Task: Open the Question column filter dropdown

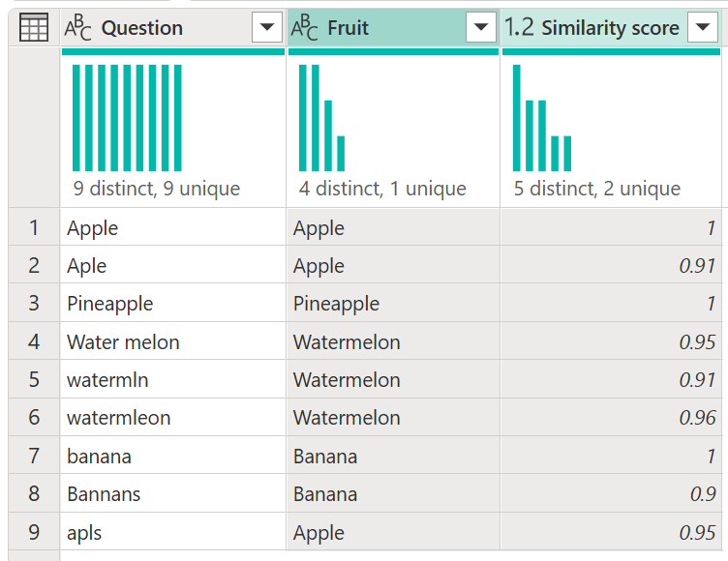Action: click(x=267, y=28)
